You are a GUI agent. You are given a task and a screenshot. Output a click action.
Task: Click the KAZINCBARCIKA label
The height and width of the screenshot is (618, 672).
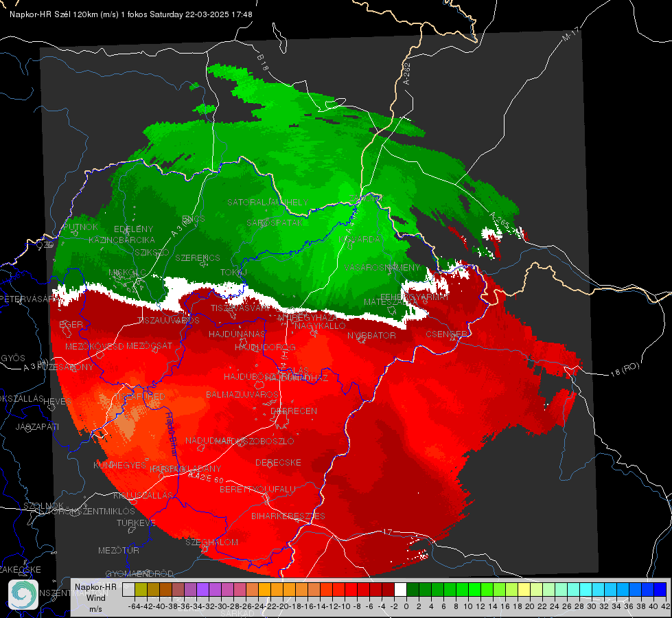click(121, 240)
